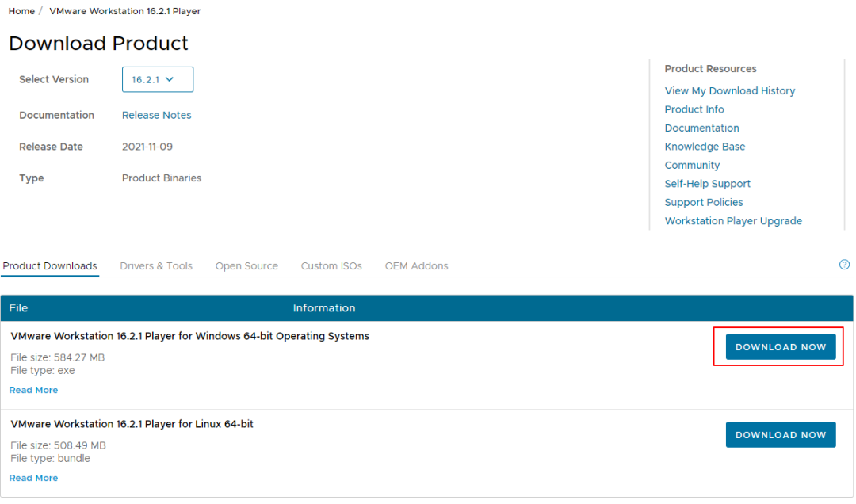Open VMware Workstation 16.2.1 Player breadcrumb
The width and height of the screenshot is (856, 504).
click(125, 11)
